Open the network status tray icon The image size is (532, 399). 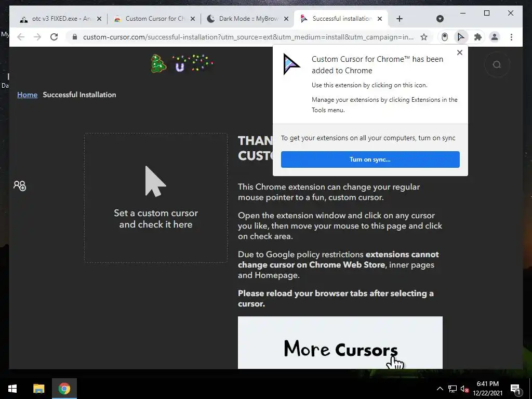pyautogui.click(x=453, y=389)
